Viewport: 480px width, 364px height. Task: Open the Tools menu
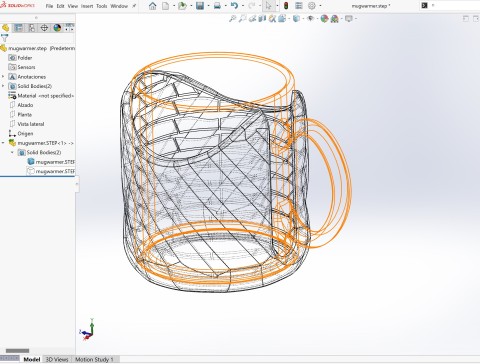[102, 6]
